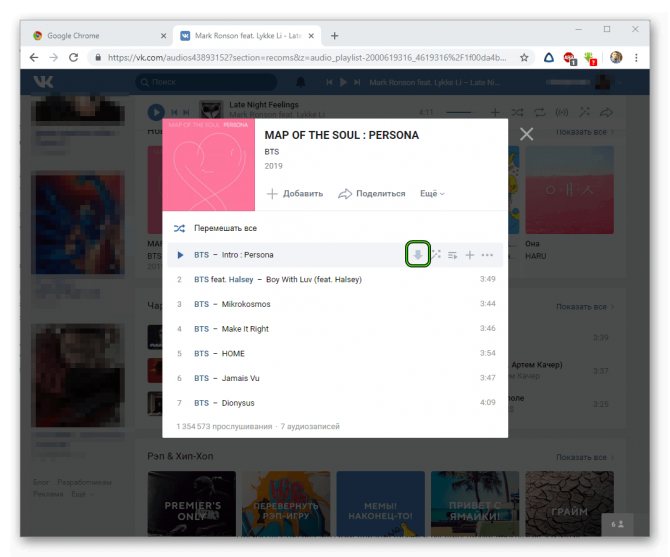The width and height of the screenshot is (670, 557).
Task: Open the triangle-shaped browser extension
Action: (549, 57)
